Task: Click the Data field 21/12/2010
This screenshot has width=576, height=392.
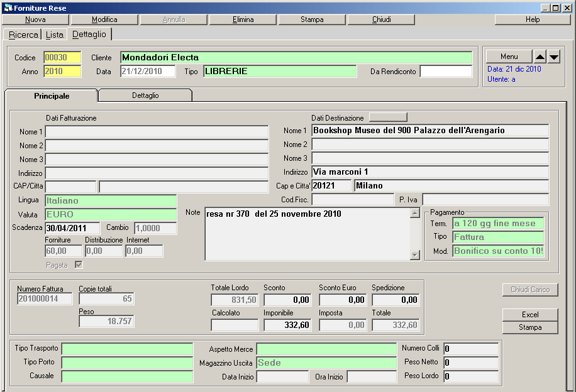Action: 148,71
